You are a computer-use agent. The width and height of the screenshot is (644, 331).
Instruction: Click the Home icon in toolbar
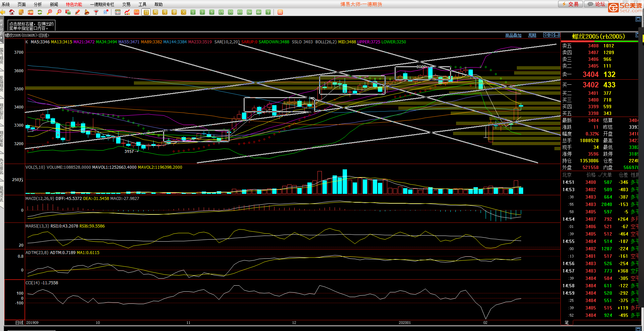12,12
